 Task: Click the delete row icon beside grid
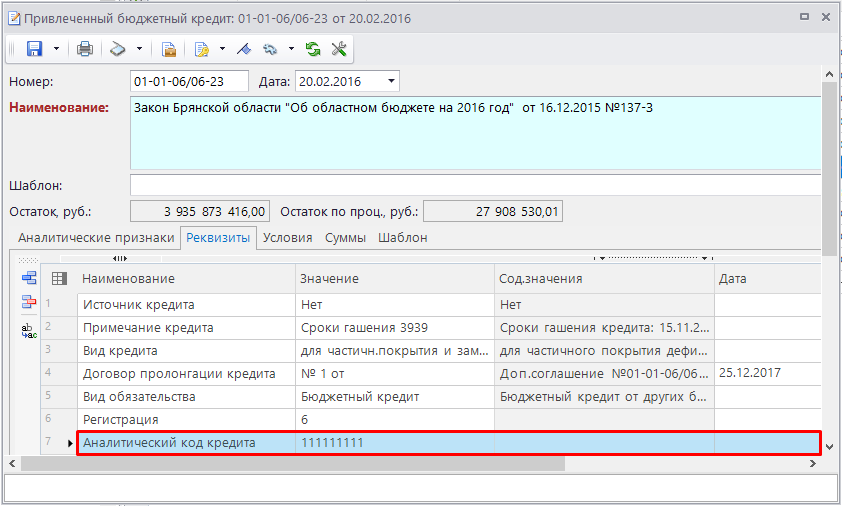point(29,302)
